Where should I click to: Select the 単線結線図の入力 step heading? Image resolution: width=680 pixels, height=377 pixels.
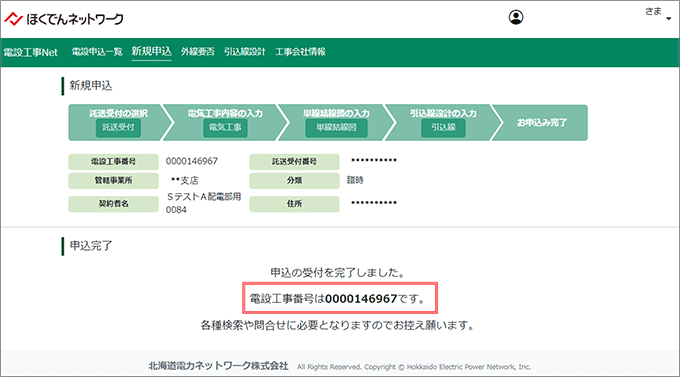pos(336,113)
